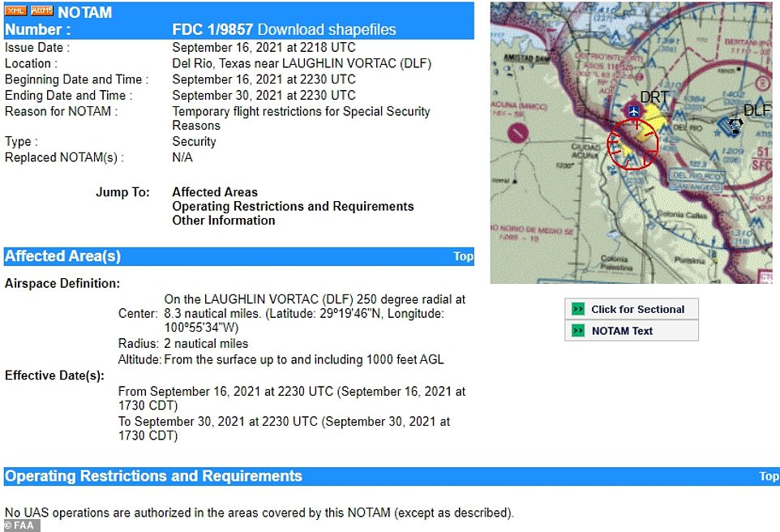Select issue date 'September 16, 2021 at 2218 UTC'
This screenshot has height=532, width=780.
point(264,48)
